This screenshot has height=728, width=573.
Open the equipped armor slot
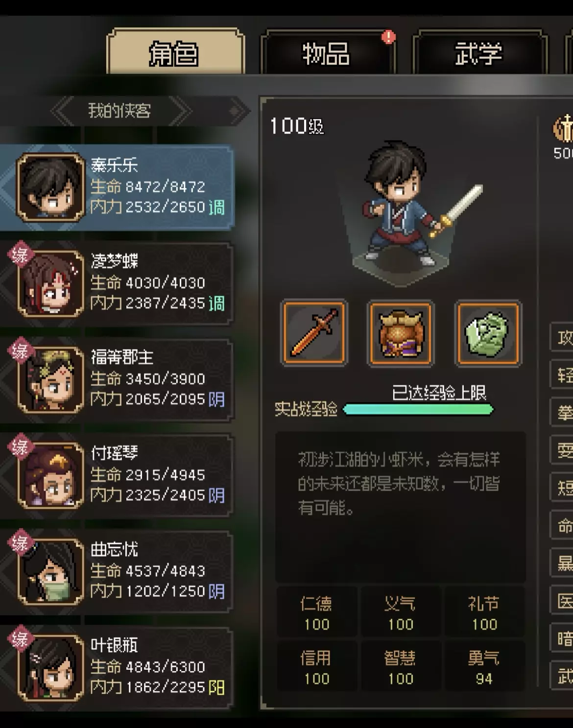(x=401, y=333)
